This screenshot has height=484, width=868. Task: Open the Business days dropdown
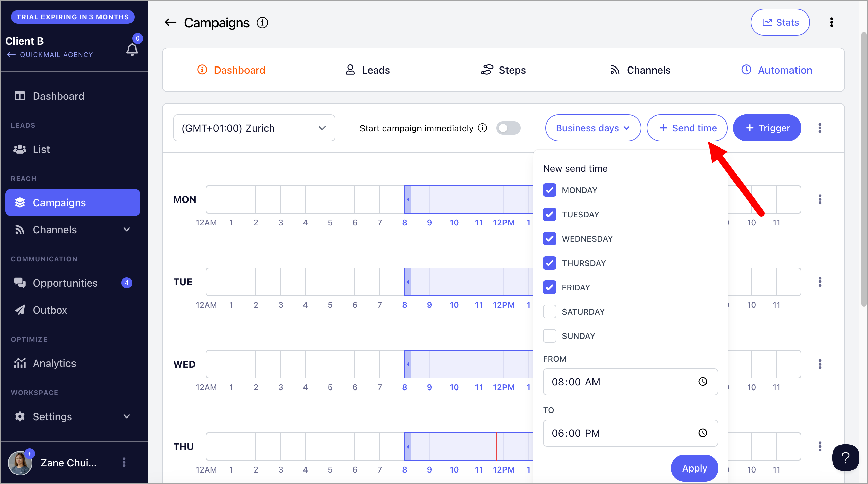coord(593,128)
